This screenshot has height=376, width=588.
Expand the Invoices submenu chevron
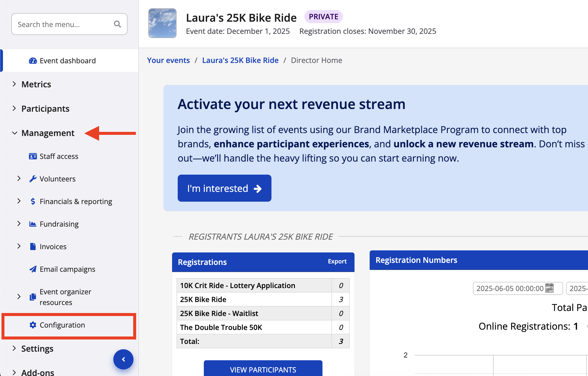[x=19, y=246]
